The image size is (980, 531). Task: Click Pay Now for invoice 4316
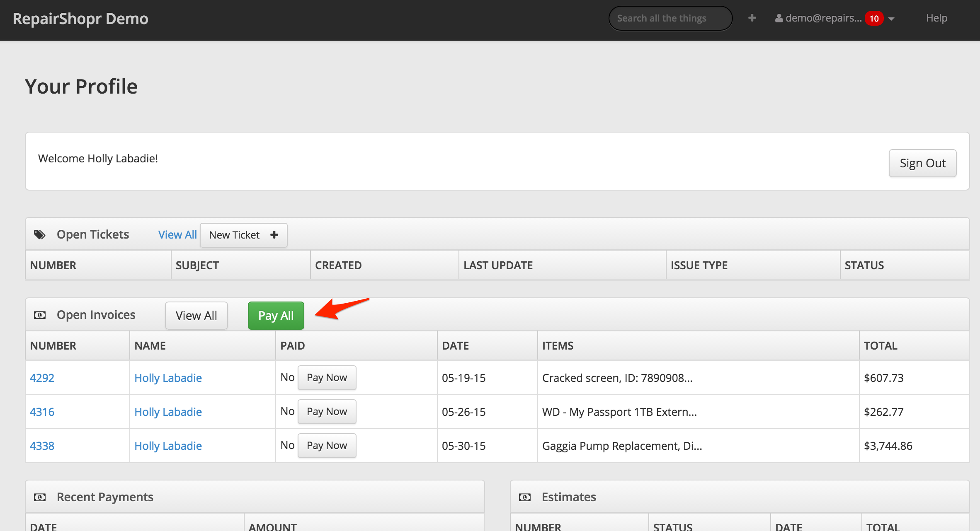[327, 412]
